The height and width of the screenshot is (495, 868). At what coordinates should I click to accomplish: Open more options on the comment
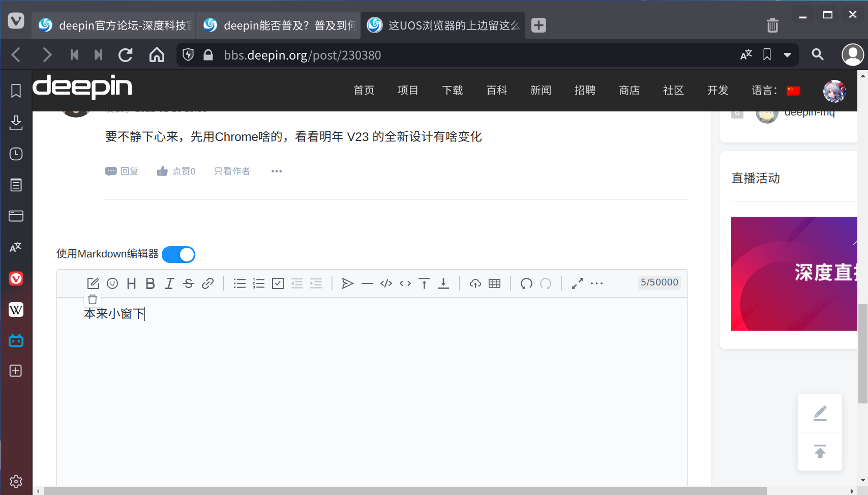point(277,171)
